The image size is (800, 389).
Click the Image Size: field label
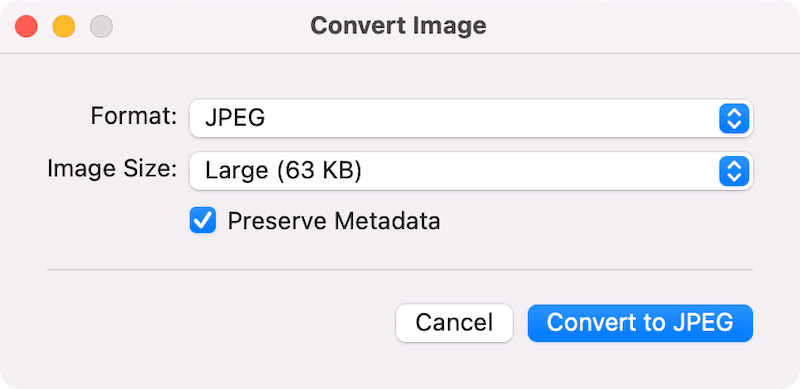[112, 168]
